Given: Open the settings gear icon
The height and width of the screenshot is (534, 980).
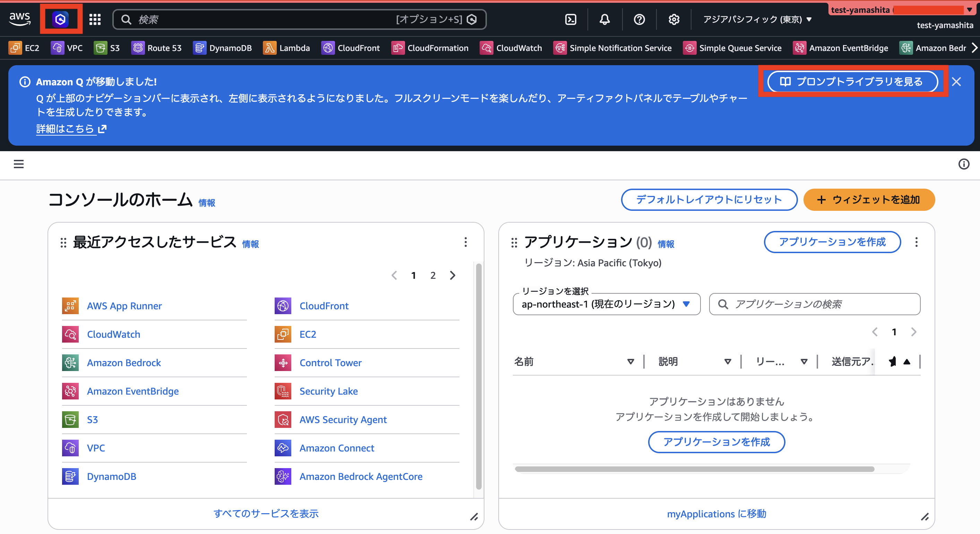Looking at the screenshot, I should tap(673, 19).
